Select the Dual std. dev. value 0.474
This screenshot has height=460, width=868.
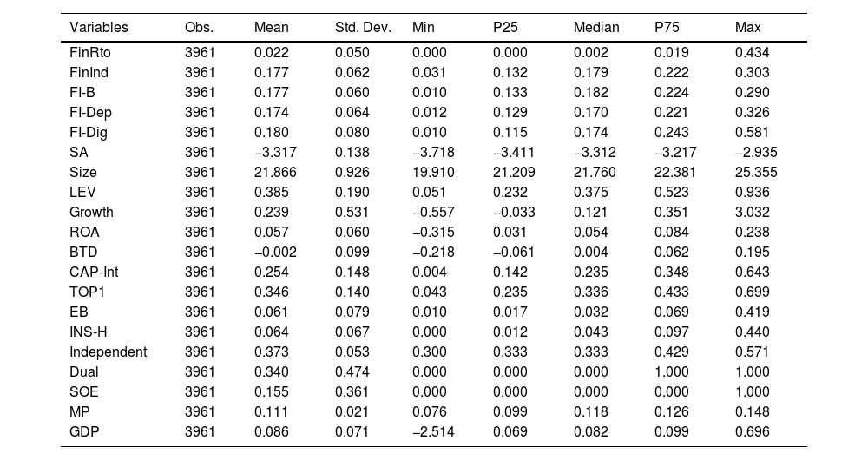click(x=352, y=371)
